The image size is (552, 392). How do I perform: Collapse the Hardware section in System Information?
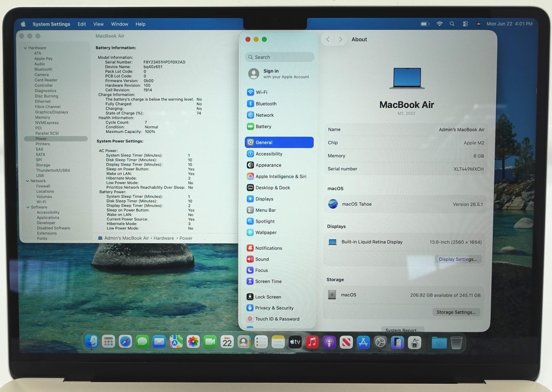tap(25, 48)
